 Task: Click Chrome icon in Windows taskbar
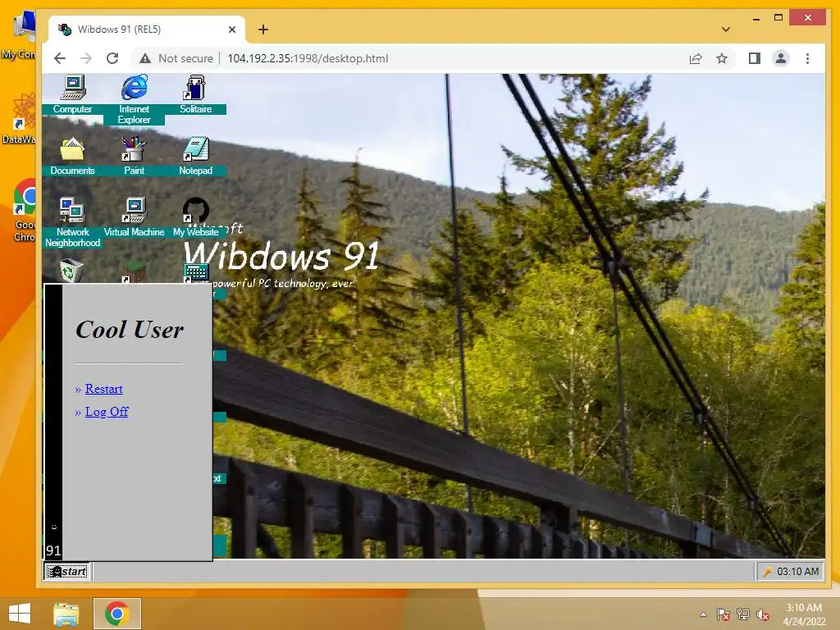(x=117, y=614)
